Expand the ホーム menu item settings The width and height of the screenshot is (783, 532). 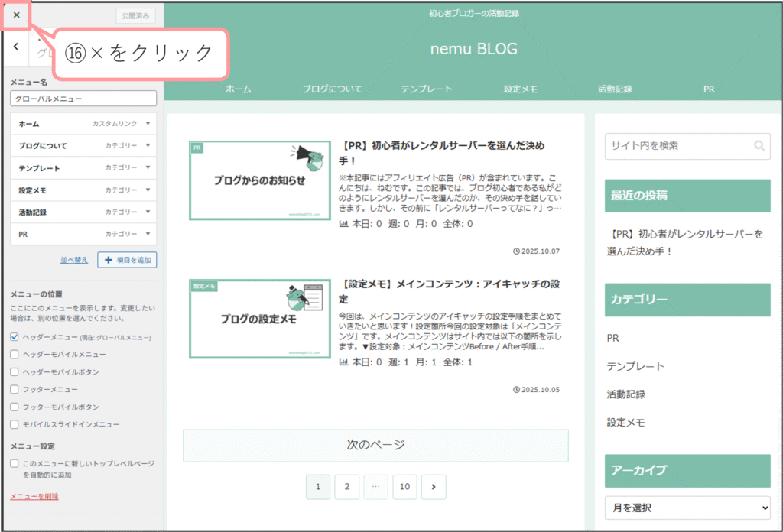148,123
